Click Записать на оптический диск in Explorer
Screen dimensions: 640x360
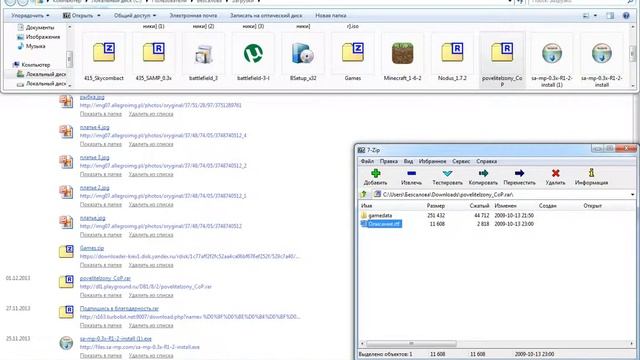(266, 16)
